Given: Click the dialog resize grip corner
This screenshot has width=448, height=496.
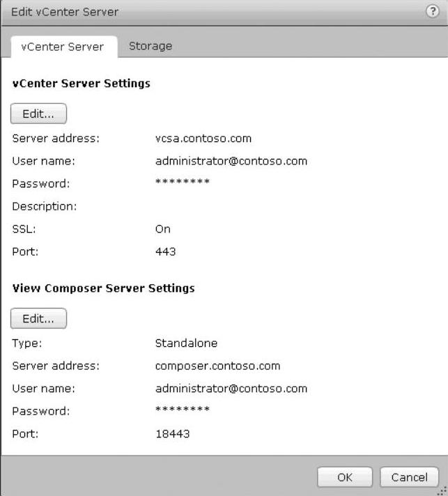Looking at the screenshot, I should click(442, 490).
